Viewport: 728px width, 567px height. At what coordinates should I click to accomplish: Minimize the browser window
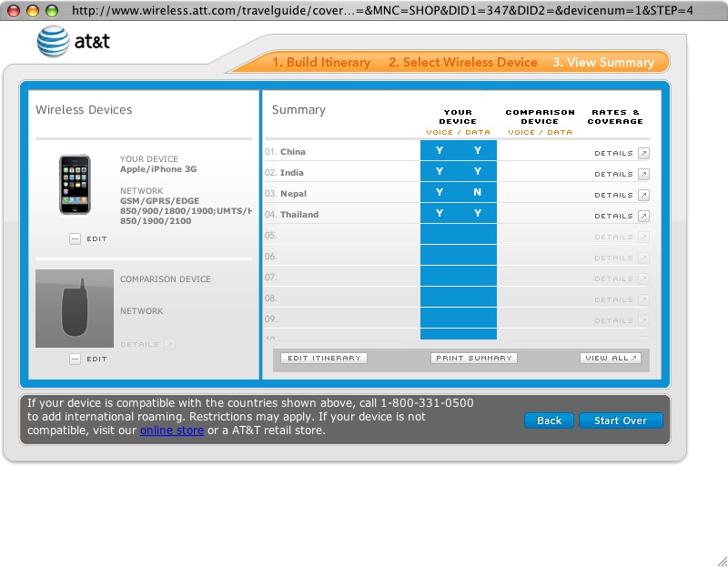click(x=33, y=10)
